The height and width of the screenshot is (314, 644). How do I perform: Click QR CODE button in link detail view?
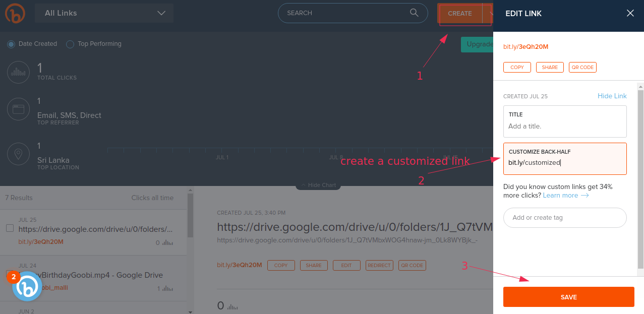click(412, 265)
